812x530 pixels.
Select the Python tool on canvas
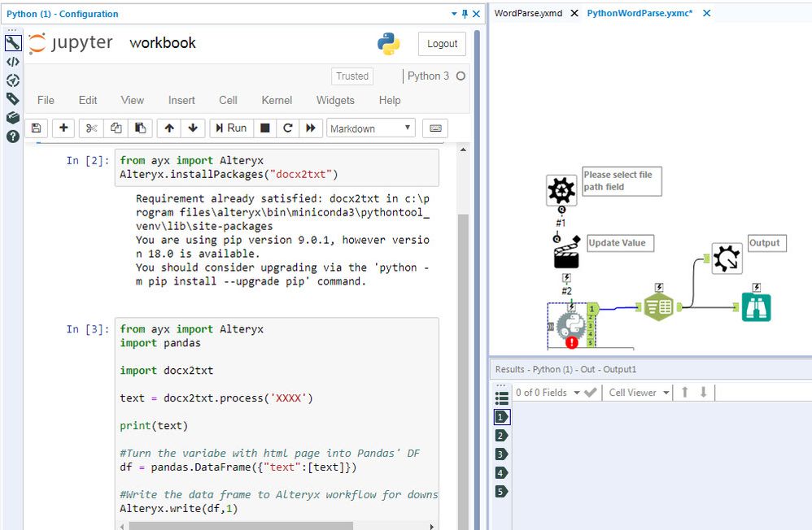pos(570,327)
